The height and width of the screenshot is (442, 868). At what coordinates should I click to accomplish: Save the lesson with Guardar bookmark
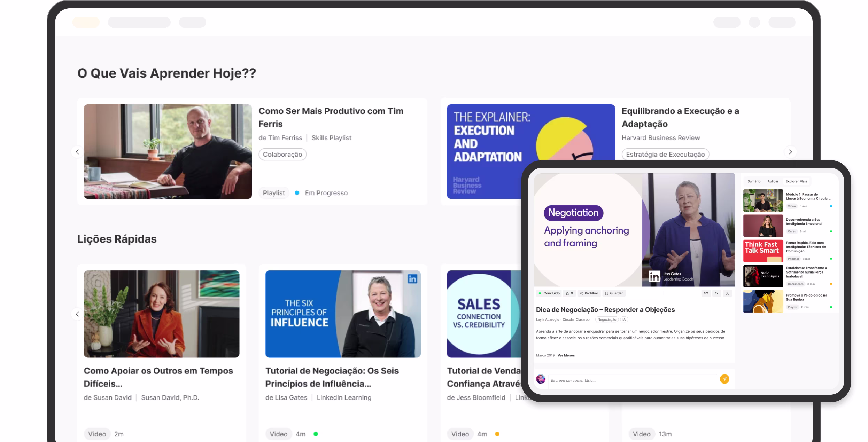(x=614, y=293)
